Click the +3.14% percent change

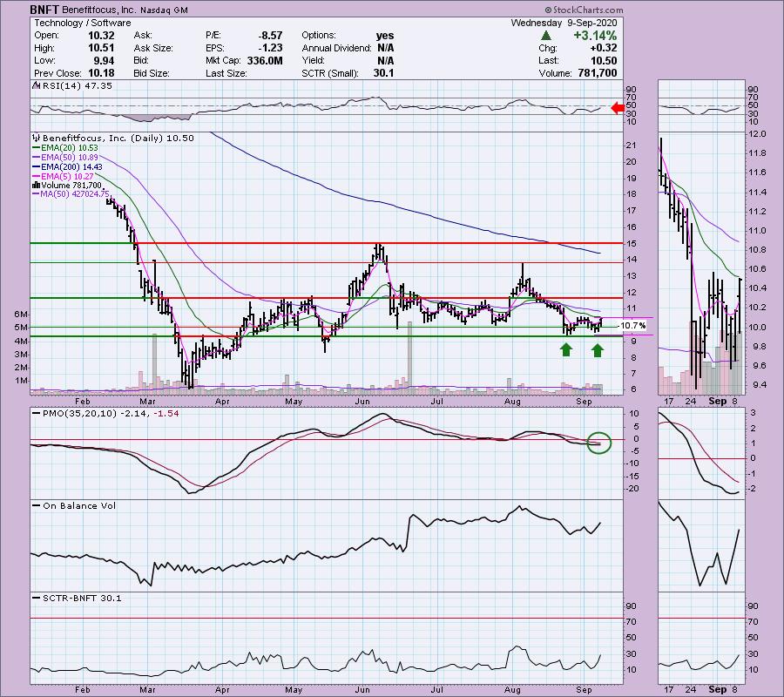coord(595,36)
